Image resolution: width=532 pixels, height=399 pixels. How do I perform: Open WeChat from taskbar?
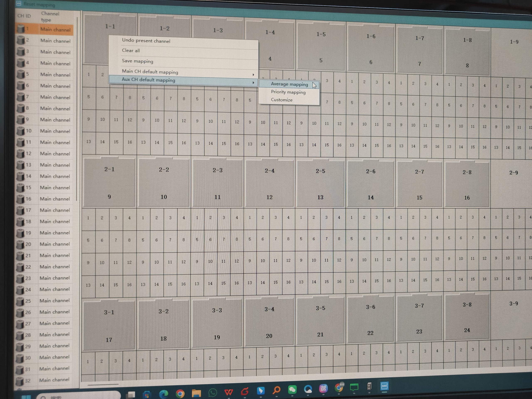pyautogui.click(x=292, y=389)
